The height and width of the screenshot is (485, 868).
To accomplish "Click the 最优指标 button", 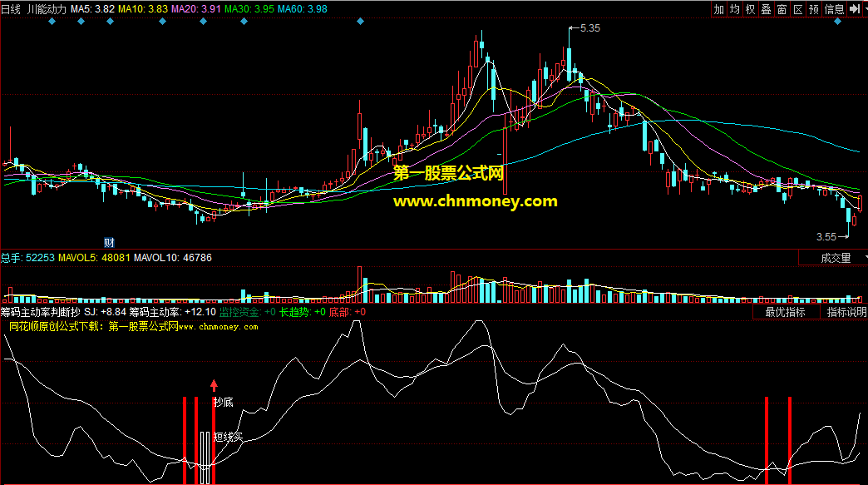I will [x=785, y=312].
